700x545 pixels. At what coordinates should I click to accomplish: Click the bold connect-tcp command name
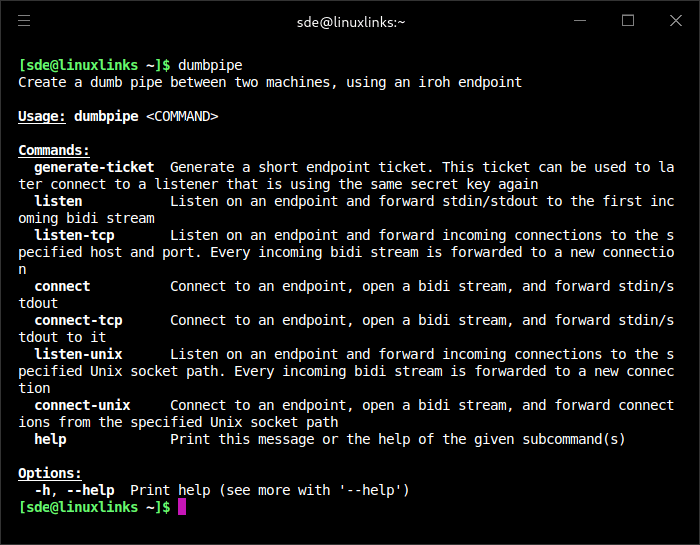click(x=78, y=320)
